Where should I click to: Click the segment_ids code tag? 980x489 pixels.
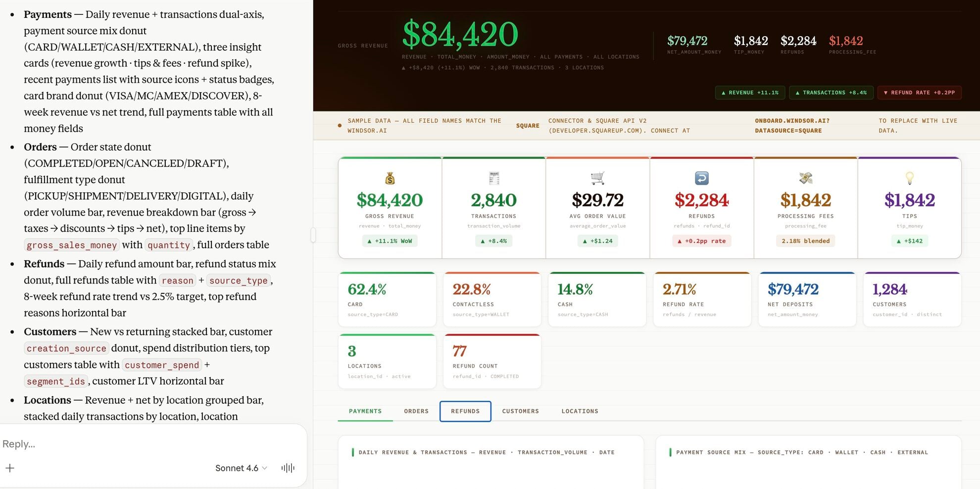[x=56, y=381]
